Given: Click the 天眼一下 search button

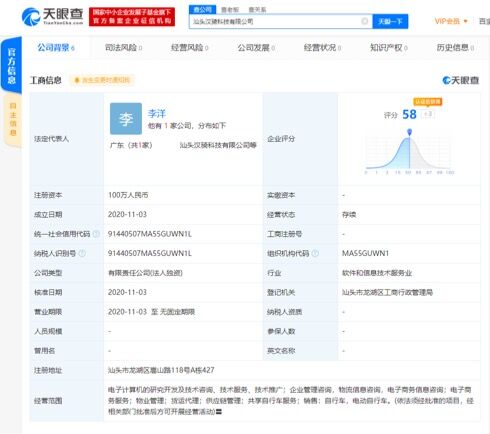Looking at the screenshot, I should [x=390, y=22].
